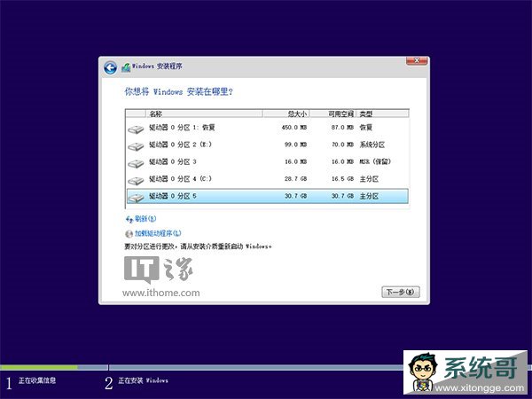Click drive icon for partition 3
This screenshot has height=399, width=532.
click(136, 163)
